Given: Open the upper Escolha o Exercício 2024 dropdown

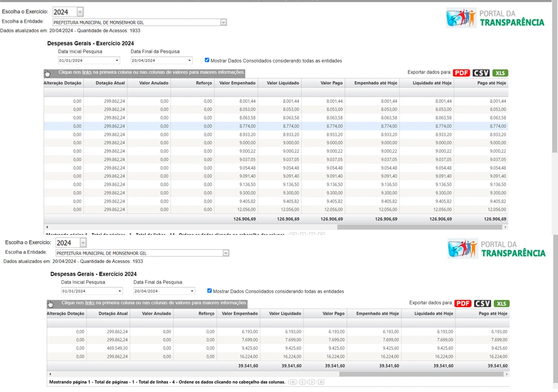Looking at the screenshot, I should pyautogui.click(x=81, y=11).
